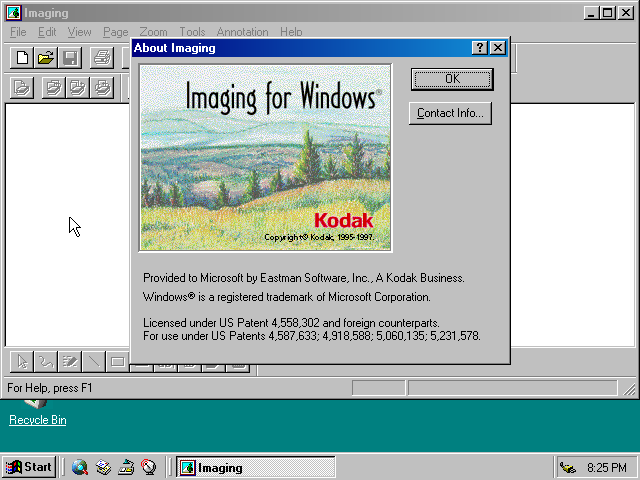Click the Open folder toolbar icon

coord(46,58)
